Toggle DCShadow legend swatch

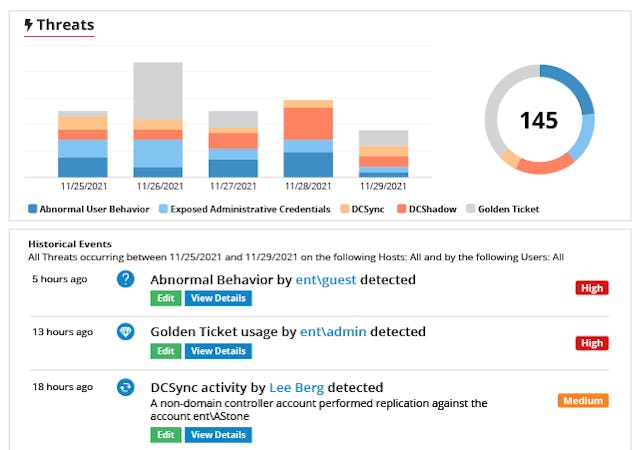point(403,209)
